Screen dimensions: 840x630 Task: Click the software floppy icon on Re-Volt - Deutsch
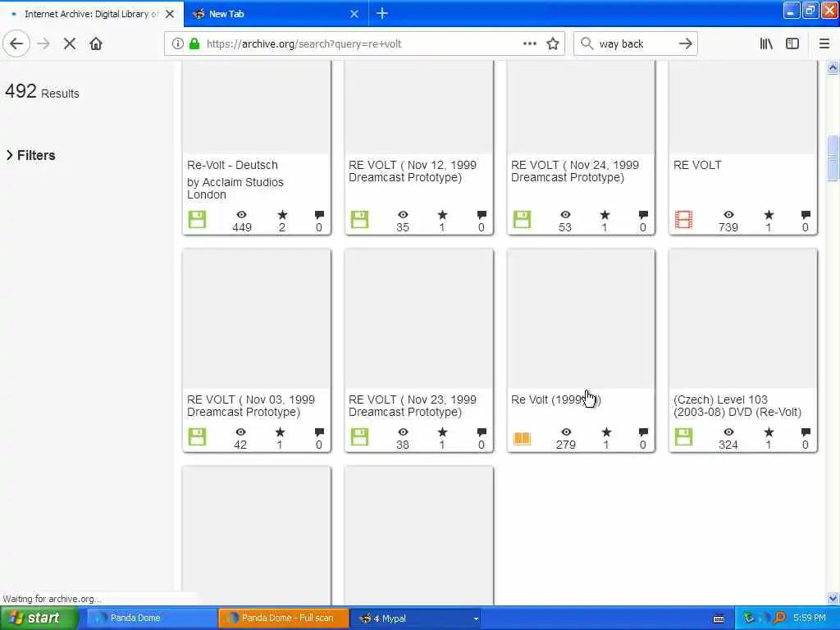pyautogui.click(x=197, y=220)
